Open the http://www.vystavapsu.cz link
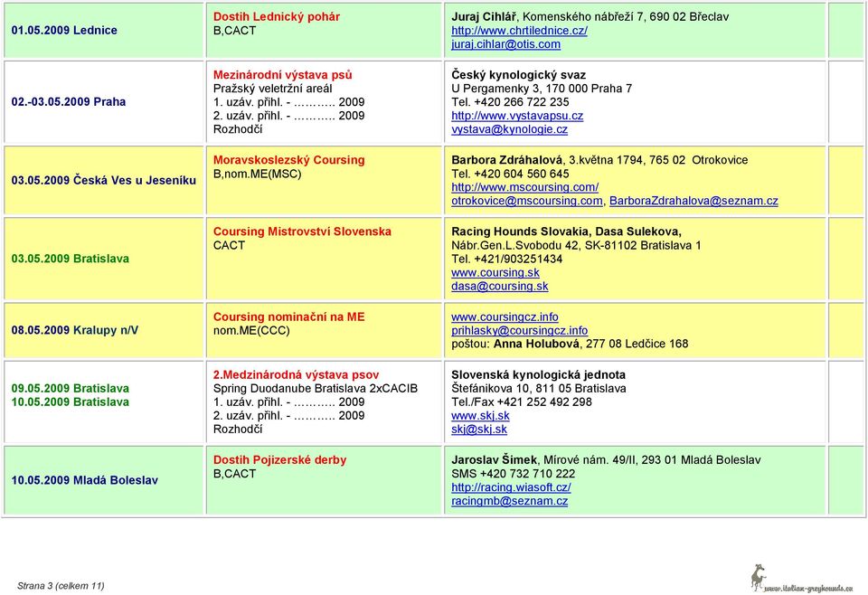 pyautogui.click(x=517, y=116)
